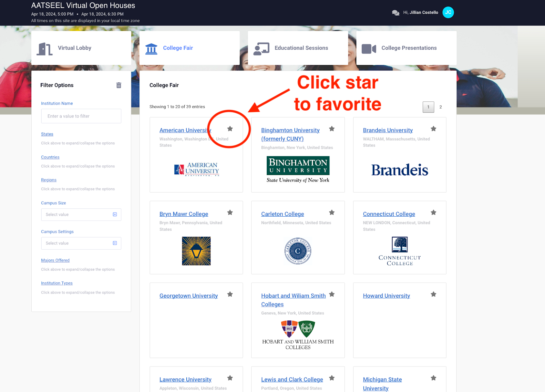Open the Lewis and Clark College link
This screenshot has height=392, width=545.
292,379
